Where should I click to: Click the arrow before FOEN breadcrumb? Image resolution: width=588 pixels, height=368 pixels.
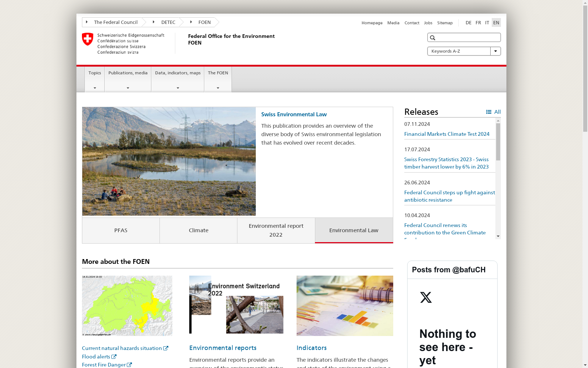[191, 22]
